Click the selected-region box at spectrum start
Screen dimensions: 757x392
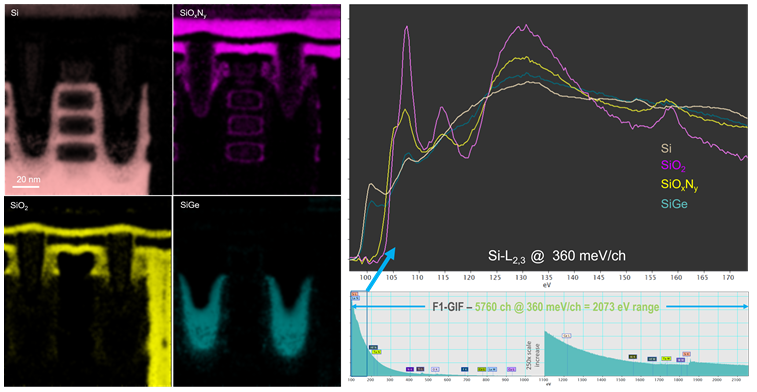point(359,333)
